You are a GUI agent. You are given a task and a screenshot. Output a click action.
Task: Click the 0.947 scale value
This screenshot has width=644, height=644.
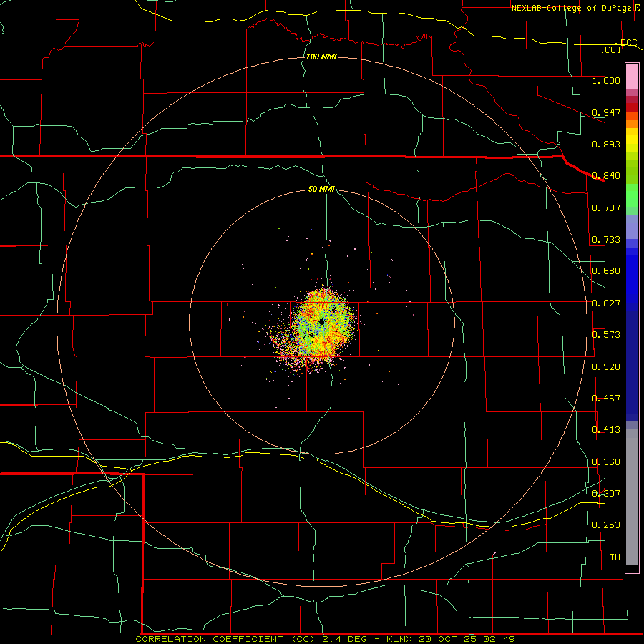606,112
